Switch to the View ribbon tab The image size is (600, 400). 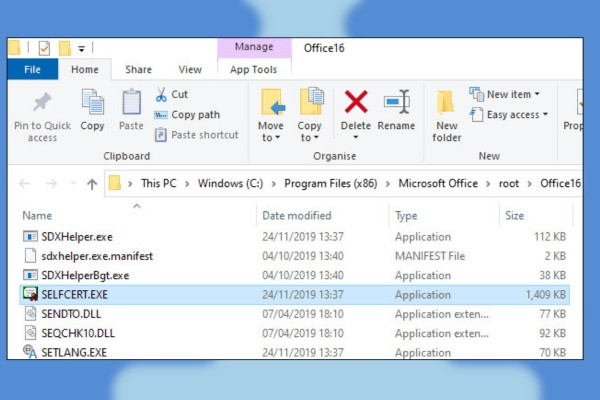click(190, 70)
